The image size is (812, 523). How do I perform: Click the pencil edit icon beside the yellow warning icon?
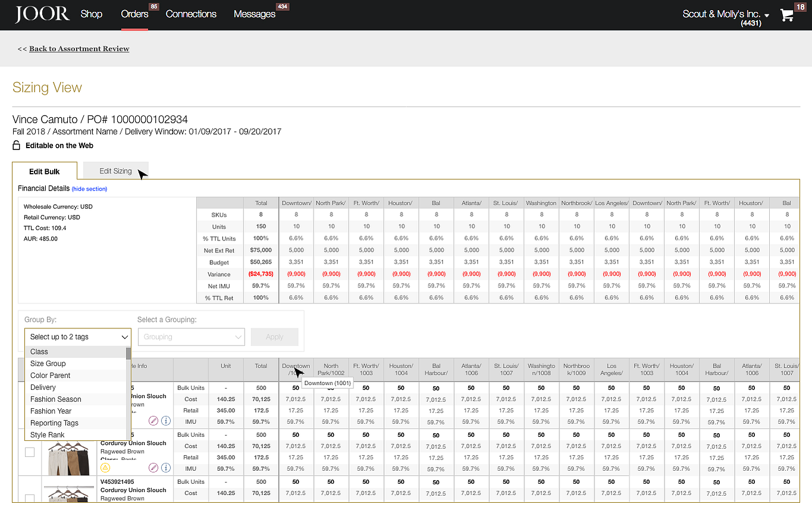pos(153,468)
